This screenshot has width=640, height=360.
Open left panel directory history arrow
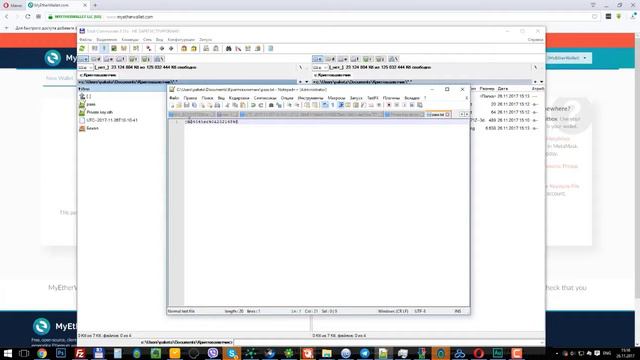pos(307,82)
